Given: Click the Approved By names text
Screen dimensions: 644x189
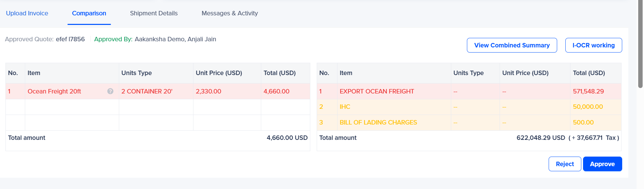Looking at the screenshot, I should 175,39.
